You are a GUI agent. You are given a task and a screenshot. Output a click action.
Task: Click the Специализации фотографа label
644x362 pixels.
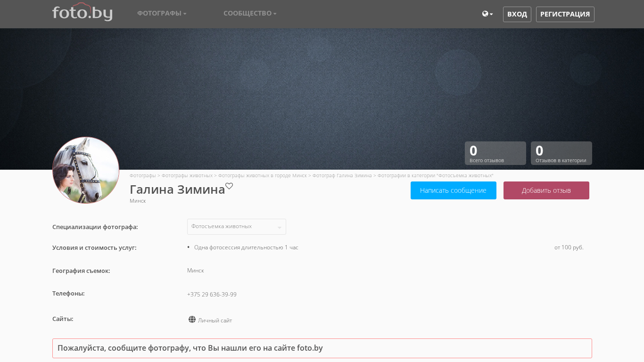tap(95, 227)
